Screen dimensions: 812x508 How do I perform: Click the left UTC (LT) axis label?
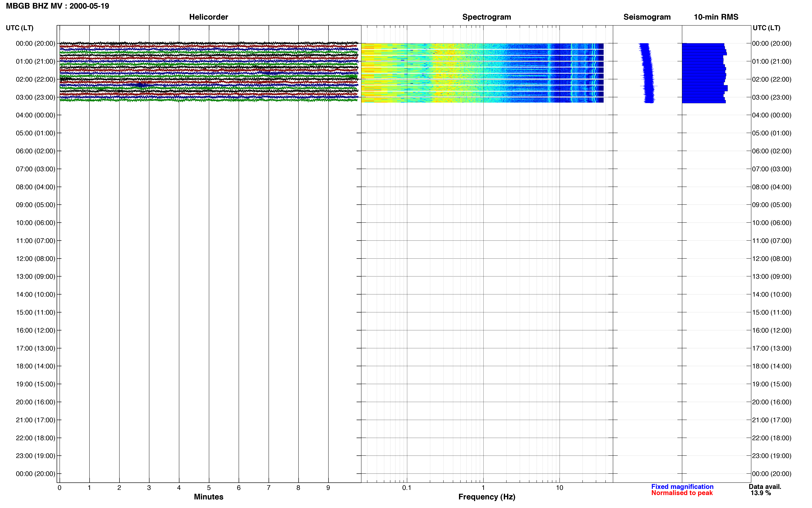pyautogui.click(x=20, y=28)
